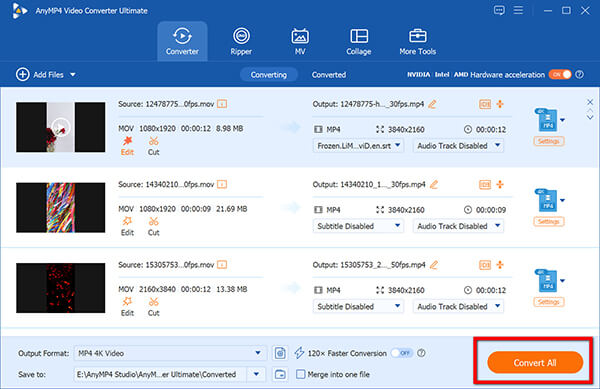600x389 pixels.
Task: Go to the Collage tab
Action: (359, 41)
